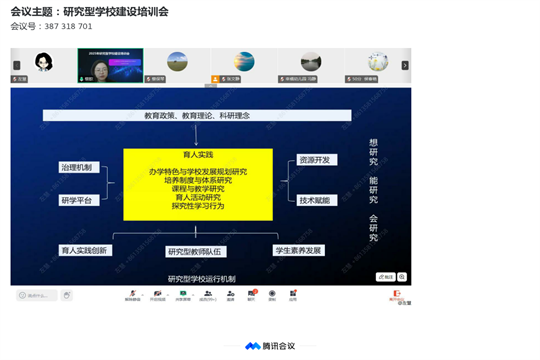This screenshot has width=540, height=360.
Task: Click the start video camera icon
Action: (158, 294)
